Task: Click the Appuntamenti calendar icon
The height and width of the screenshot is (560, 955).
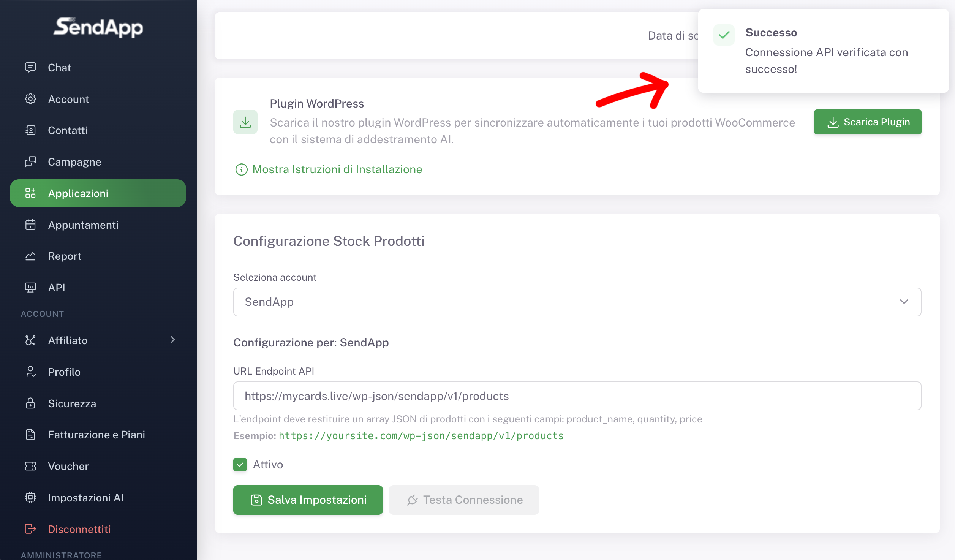Action: (30, 225)
